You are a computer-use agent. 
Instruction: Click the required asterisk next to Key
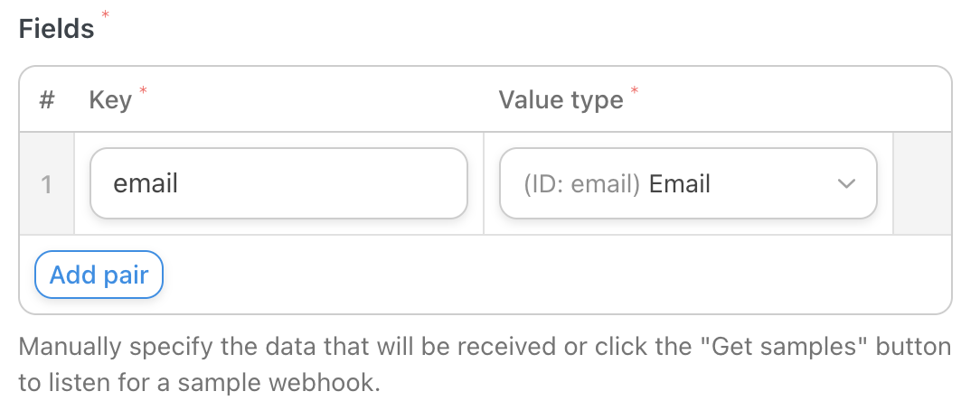143,91
